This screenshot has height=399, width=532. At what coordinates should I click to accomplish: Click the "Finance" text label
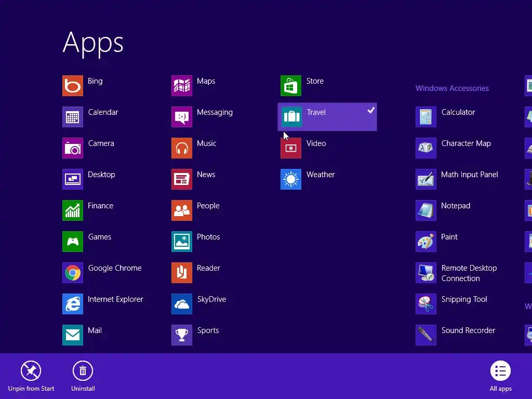100,206
